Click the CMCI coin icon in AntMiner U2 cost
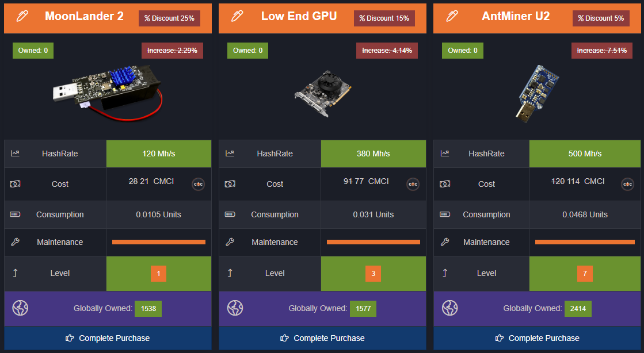This screenshot has width=644, height=353. (x=627, y=185)
